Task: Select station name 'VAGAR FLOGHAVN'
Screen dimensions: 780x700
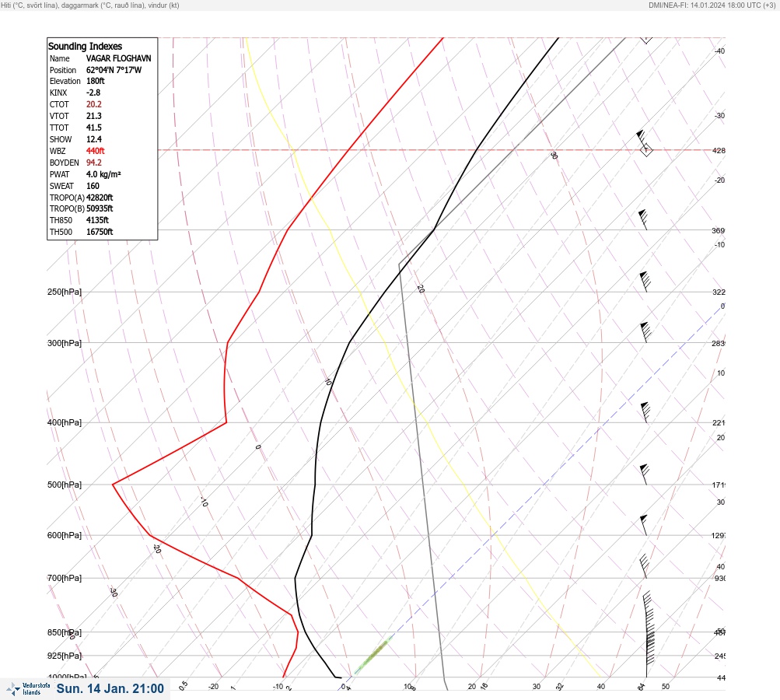Action: tap(118, 58)
